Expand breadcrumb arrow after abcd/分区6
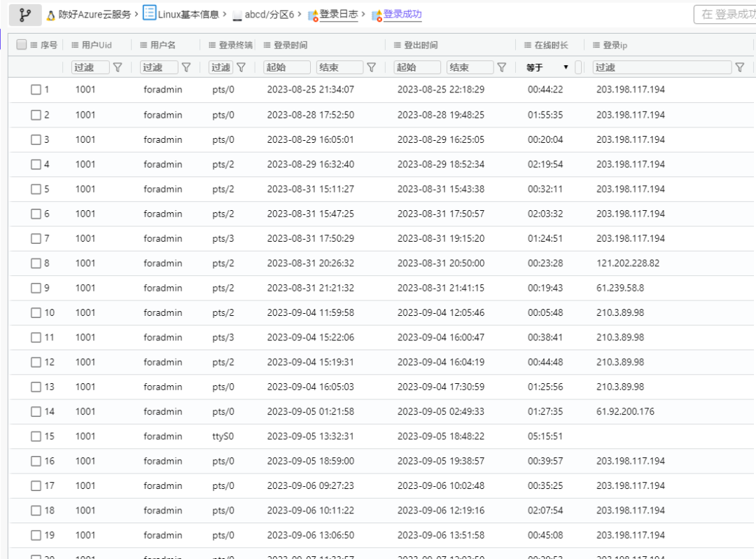Viewport: 756px width, 559px height. [300, 14]
